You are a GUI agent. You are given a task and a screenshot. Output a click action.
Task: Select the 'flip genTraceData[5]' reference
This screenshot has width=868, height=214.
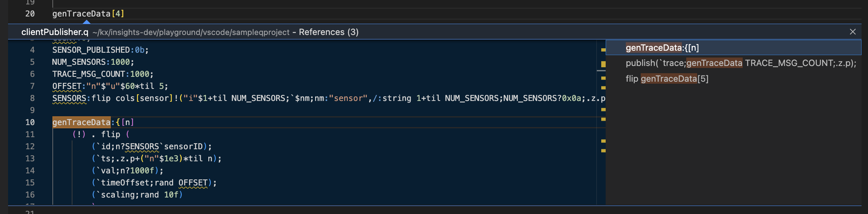(x=667, y=79)
